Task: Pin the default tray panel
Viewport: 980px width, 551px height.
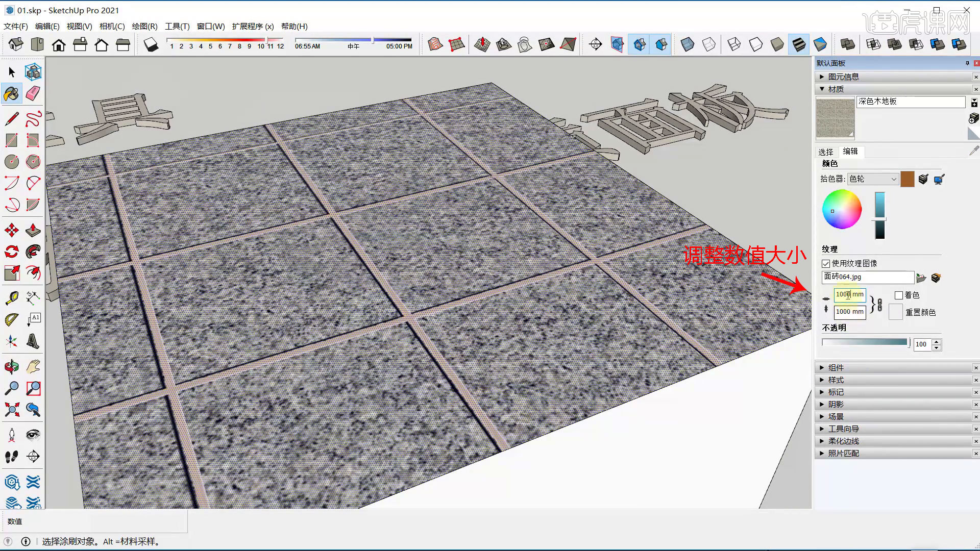Action: click(x=967, y=63)
